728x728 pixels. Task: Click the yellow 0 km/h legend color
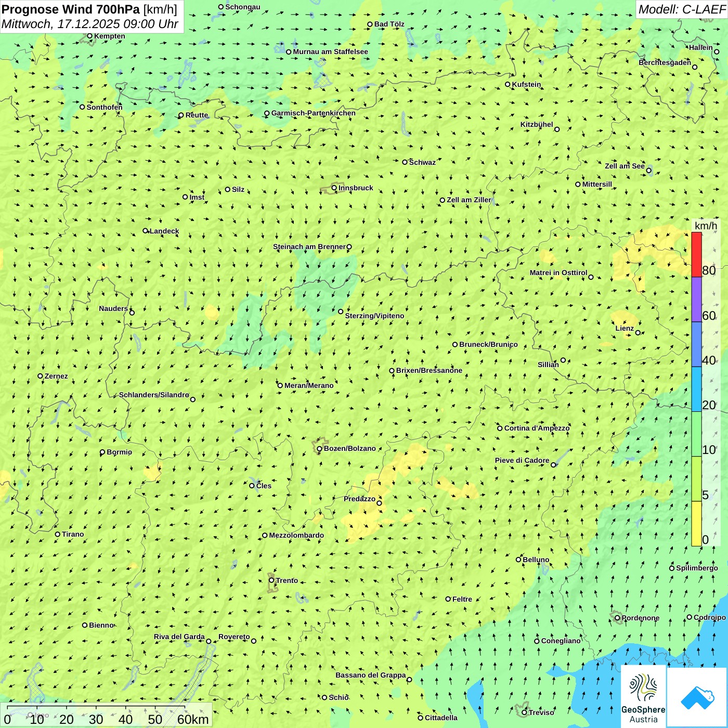coord(696,524)
